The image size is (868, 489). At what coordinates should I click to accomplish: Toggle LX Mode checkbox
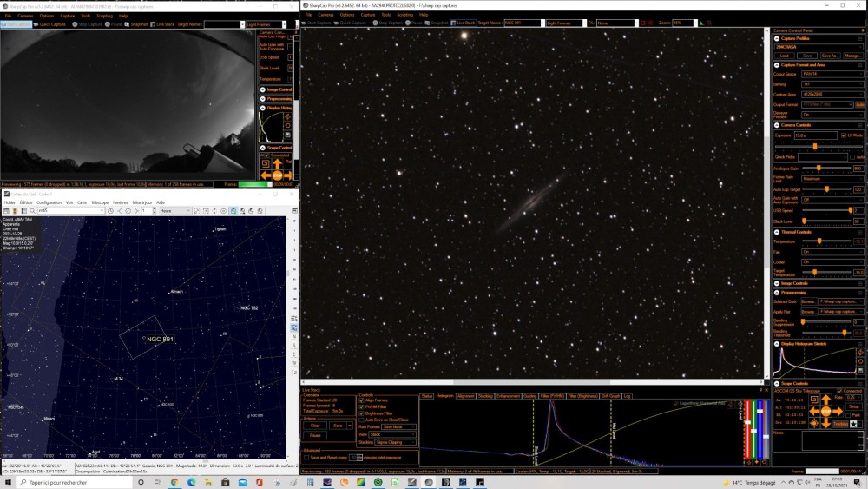point(844,135)
